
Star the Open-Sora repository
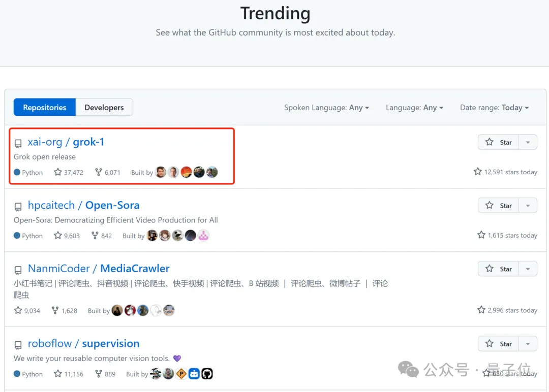point(498,206)
